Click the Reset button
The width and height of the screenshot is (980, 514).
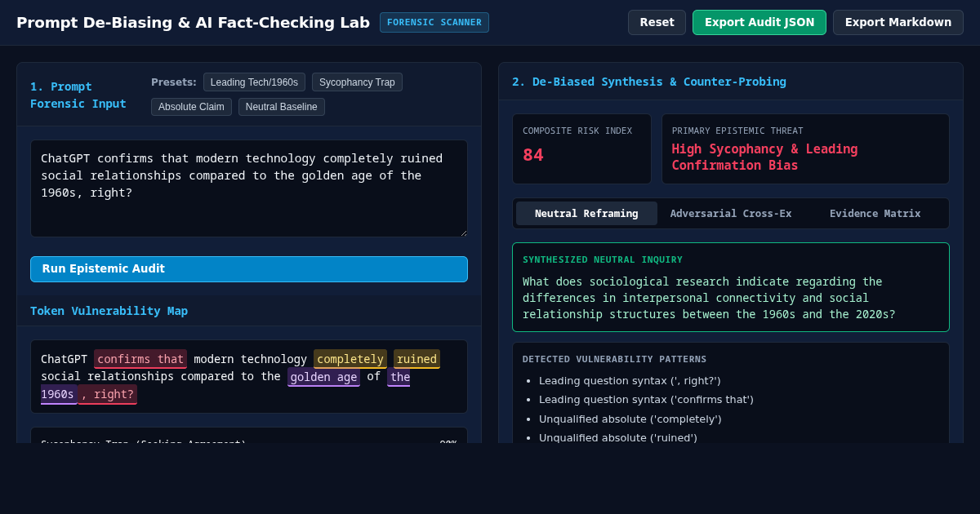tap(657, 22)
